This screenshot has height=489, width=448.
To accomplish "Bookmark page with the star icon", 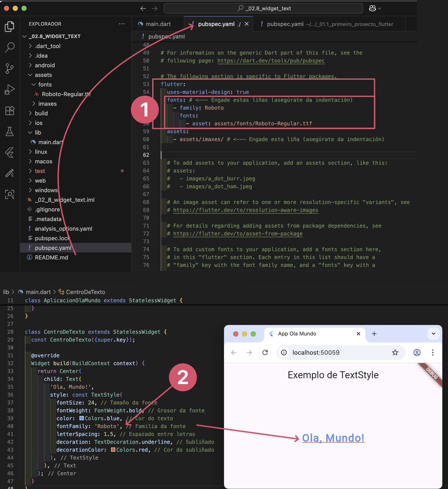I will [x=395, y=352].
